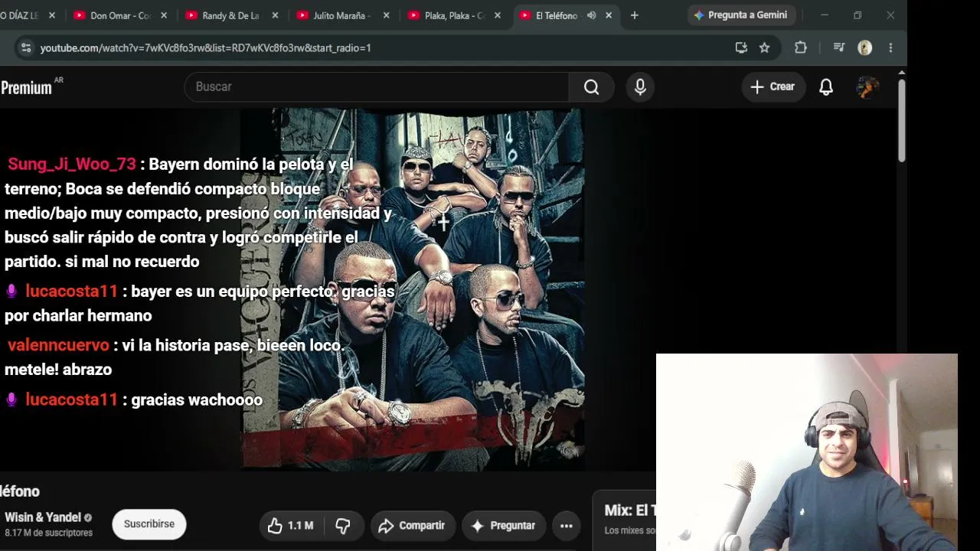Bookmark this page with the star icon
Screen dimensions: 980x551
click(764, 47)
